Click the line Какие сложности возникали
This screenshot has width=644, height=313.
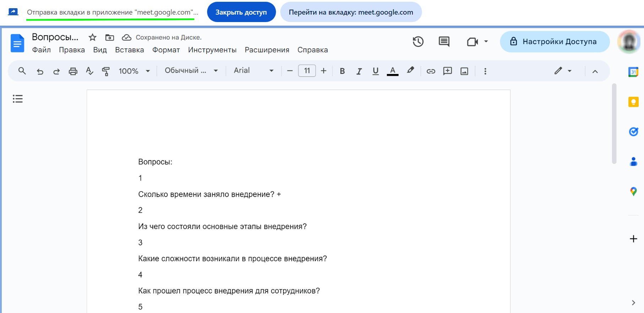[232, 259]
